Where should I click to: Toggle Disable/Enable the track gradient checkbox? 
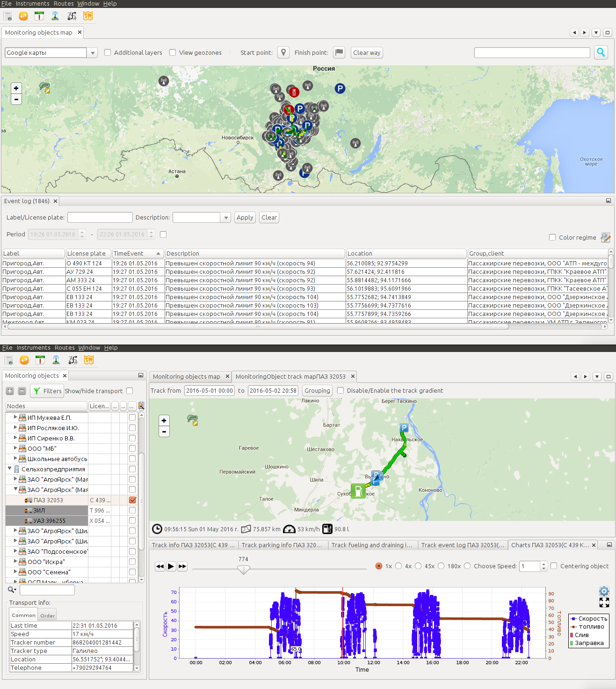341,390
